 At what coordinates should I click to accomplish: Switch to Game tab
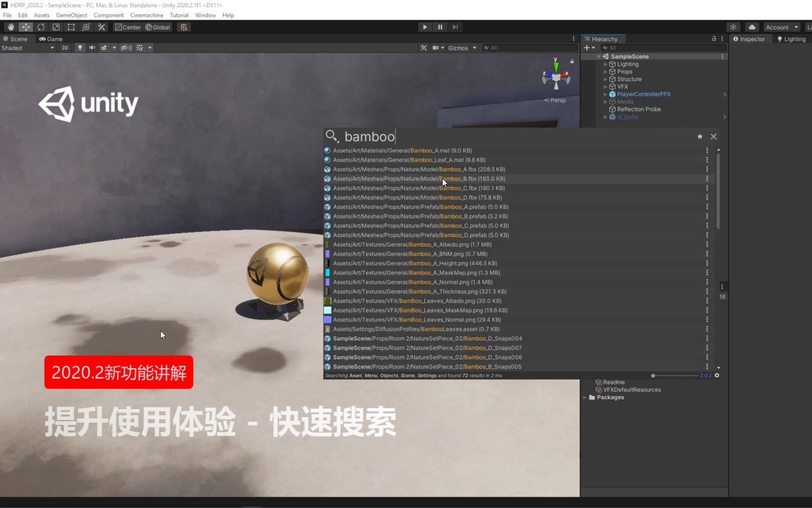point(51,39)
